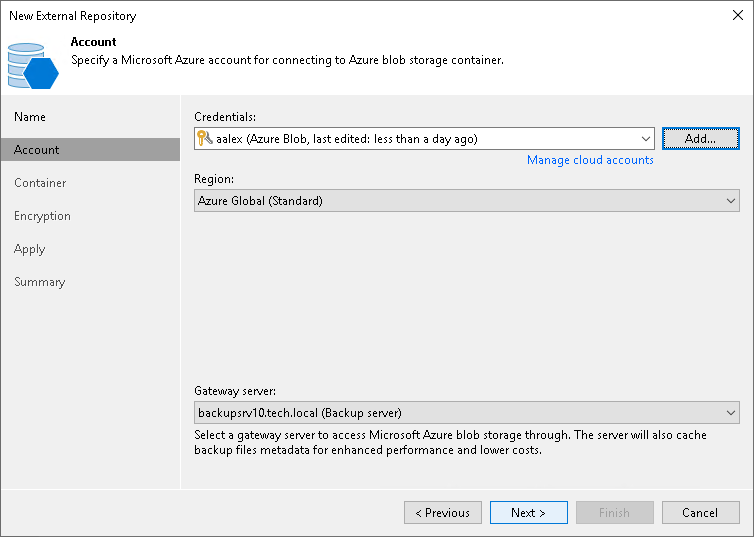
Task: Switch to the Container step
Action: [x=40, y=183]
